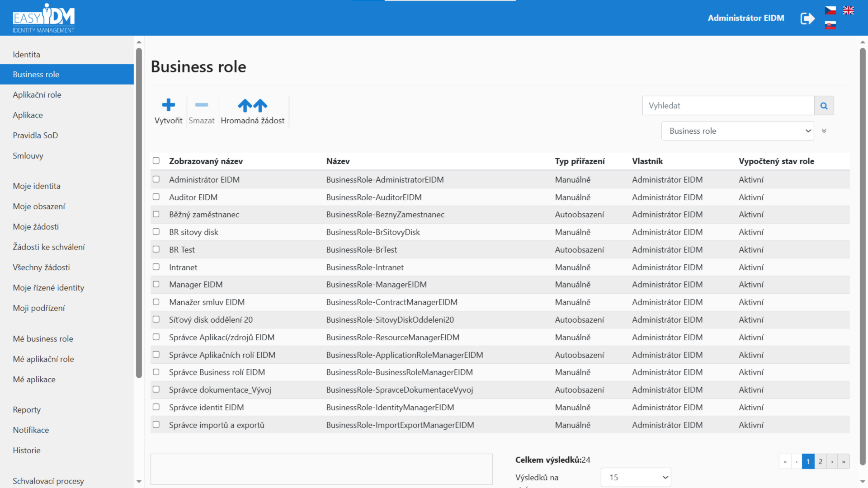Click the sidebar vertical scrollbar

[139, 212]
